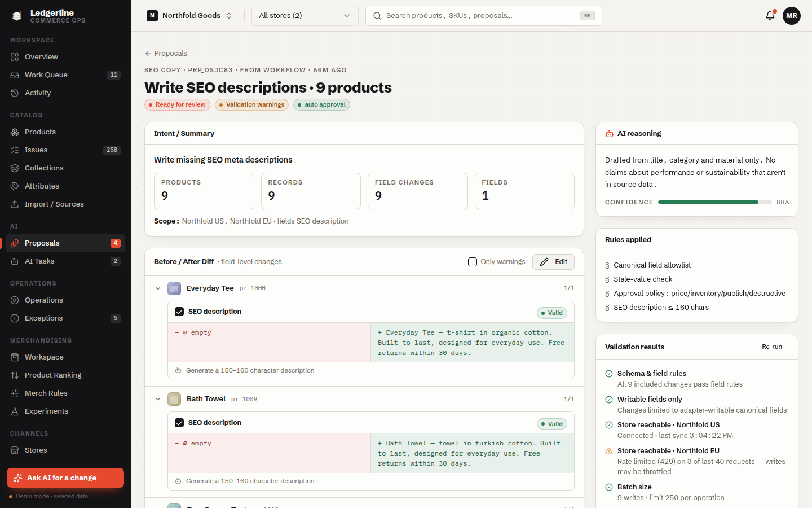Uncheck SEO description for Bath Towel
This screenshot has width=812, height=508.
point(179,423)
